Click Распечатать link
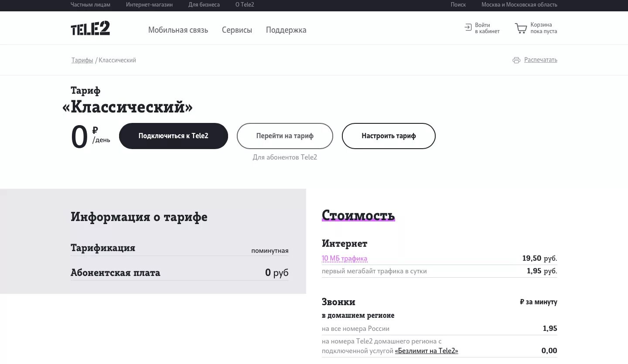 click(x=541, y=60)
